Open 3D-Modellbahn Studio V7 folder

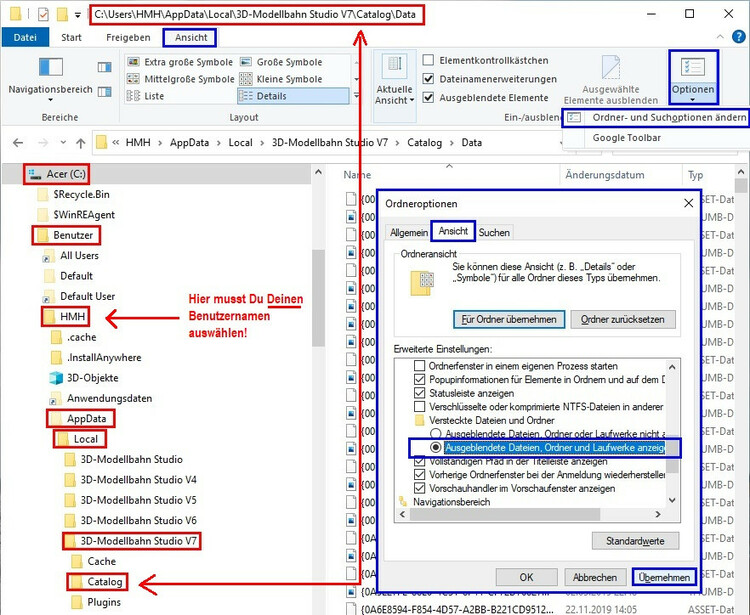coord(132,541)
